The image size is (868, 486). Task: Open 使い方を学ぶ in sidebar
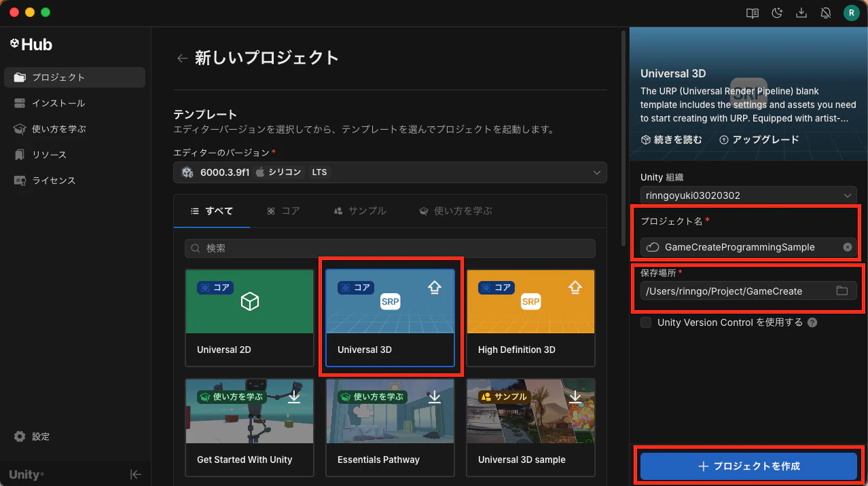(75, 129)
